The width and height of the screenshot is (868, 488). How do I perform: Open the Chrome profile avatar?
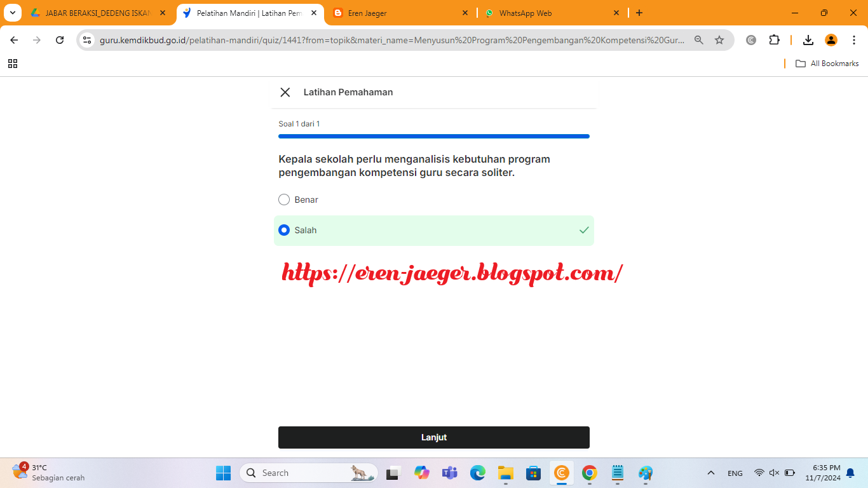(831, 40)
